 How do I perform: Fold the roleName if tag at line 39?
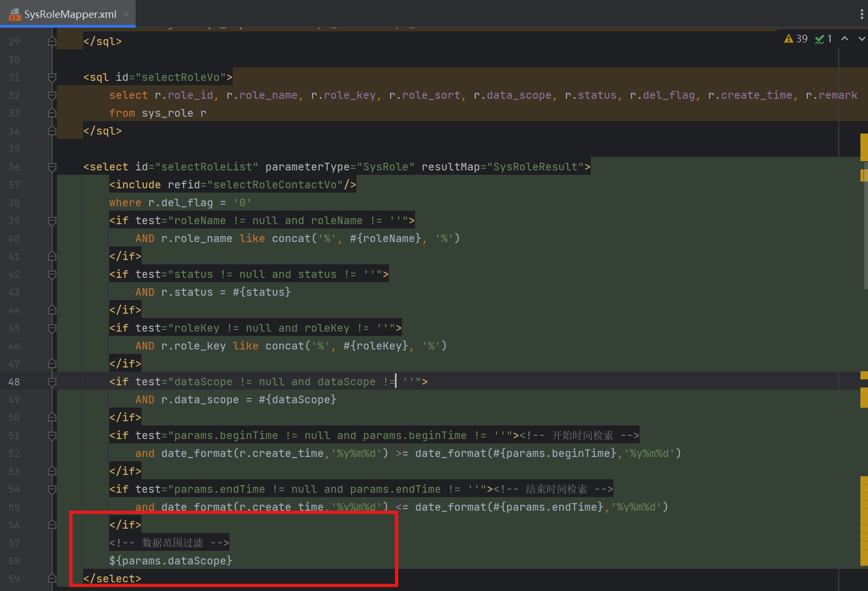[52, 221]
